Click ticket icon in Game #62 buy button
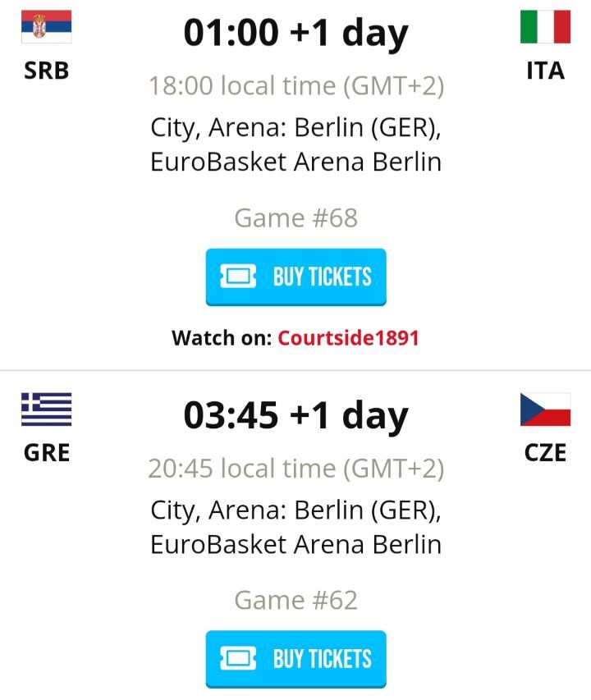The image size is (591, 700). pos(238,658)
